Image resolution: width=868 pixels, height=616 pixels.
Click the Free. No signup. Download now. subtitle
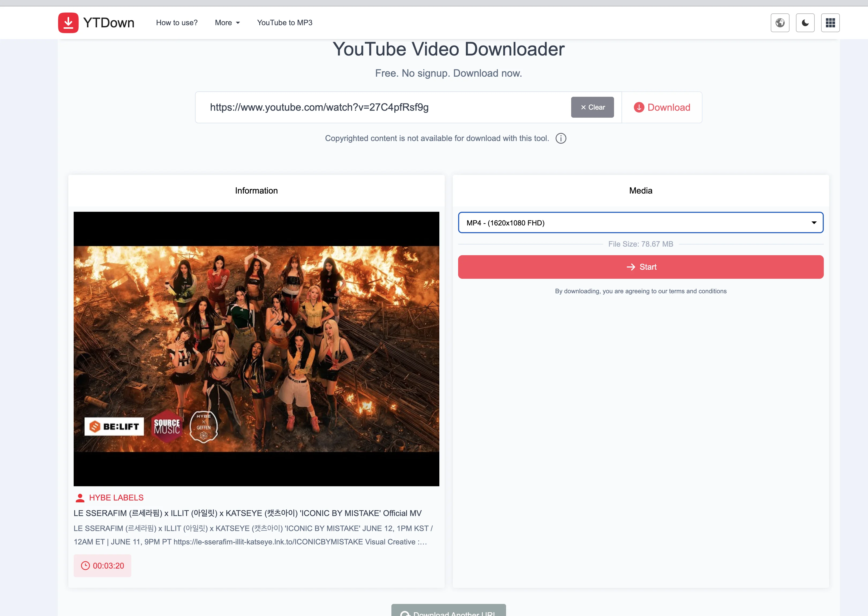point(448,73)
